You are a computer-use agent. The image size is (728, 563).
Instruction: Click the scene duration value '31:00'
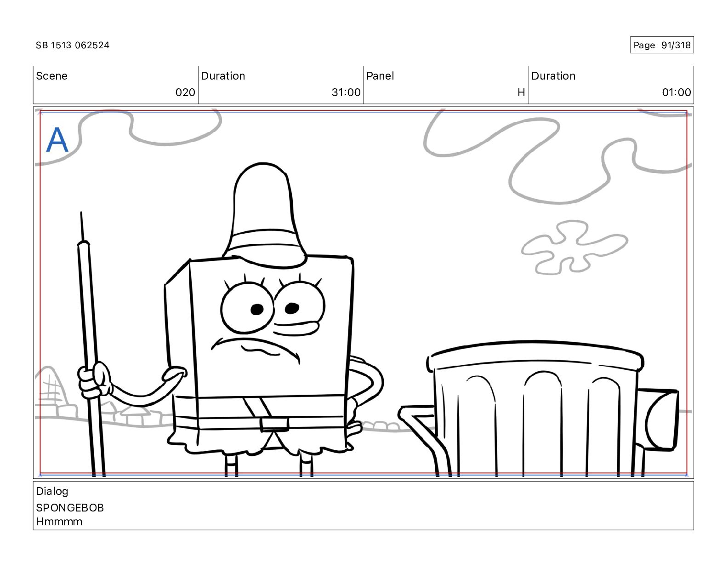tap(346, 92)
